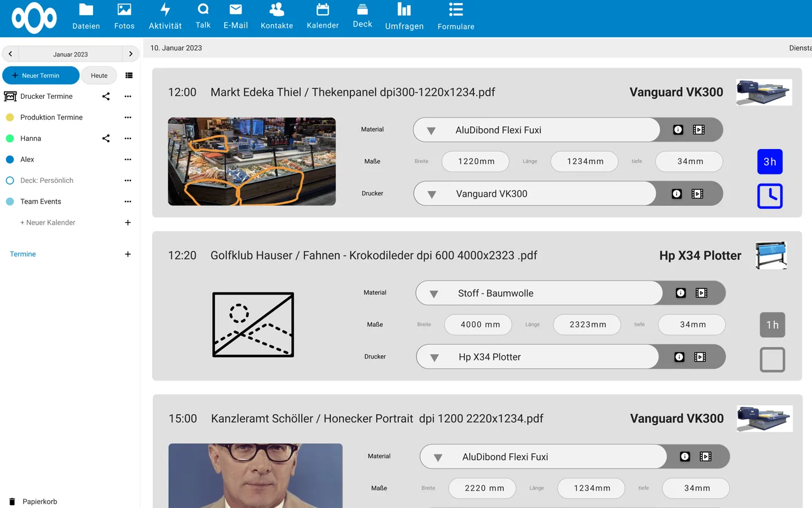Image resolution: width=812 pixels, height=508 pixels.
Task: Open the E-Mail app
Action: point(236,17)
